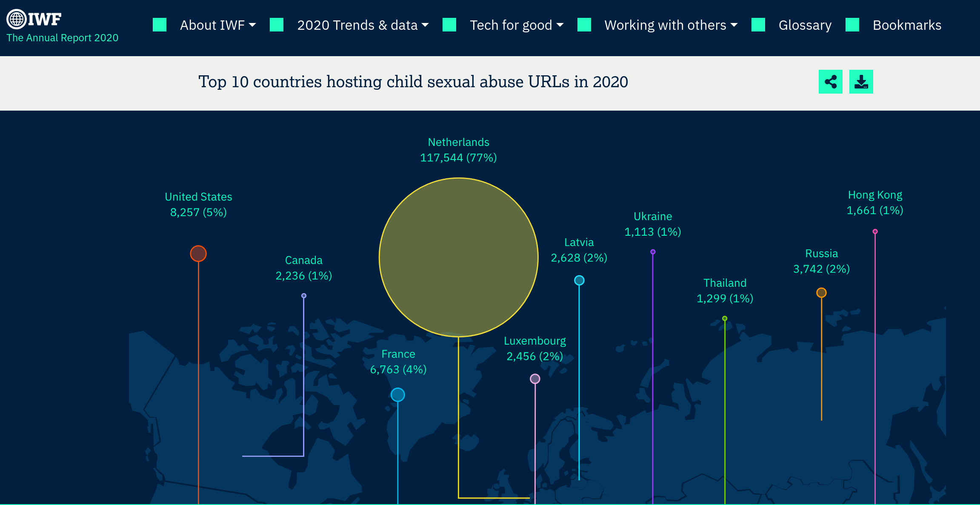Viewport: 980px width, 505px height.
Task: Click the Hong Kong 1,661 (1%) label
Action: pyautogui.click(x=875, y=203)
